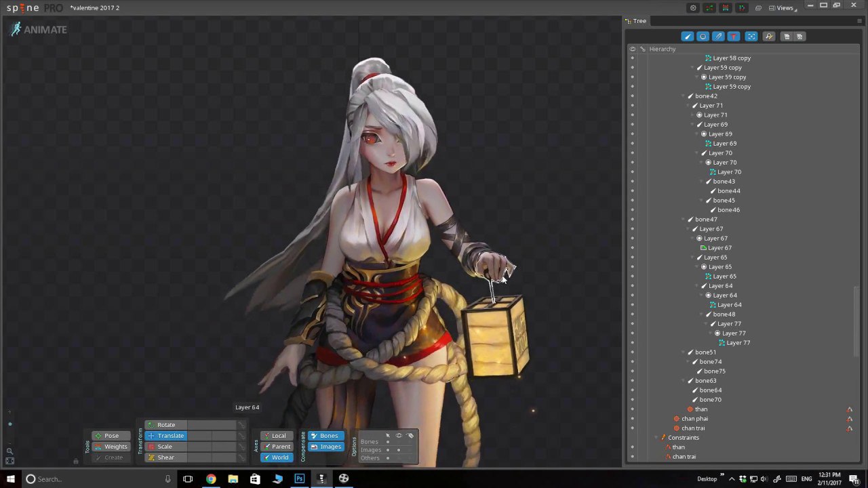868x488 pixels.
Task: Click the key icon next to Shear
Action: click(241, 457)
